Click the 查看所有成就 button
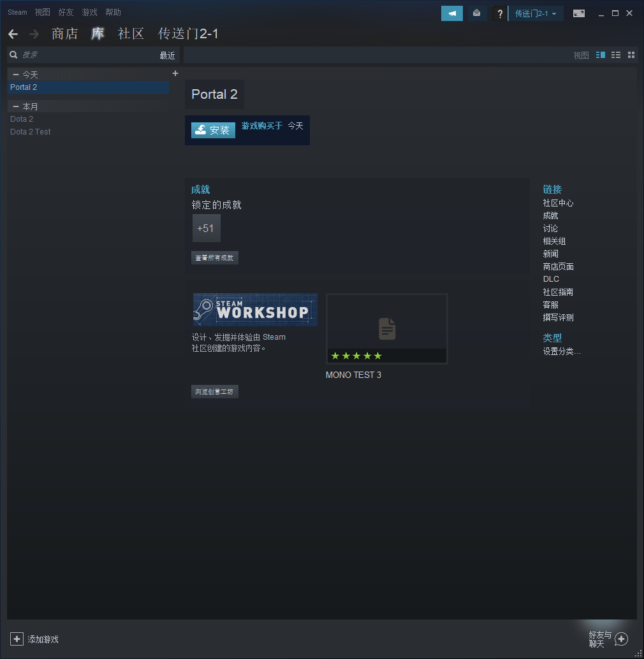The width and height of the screenshot is (644, 659). coord(215,257)
